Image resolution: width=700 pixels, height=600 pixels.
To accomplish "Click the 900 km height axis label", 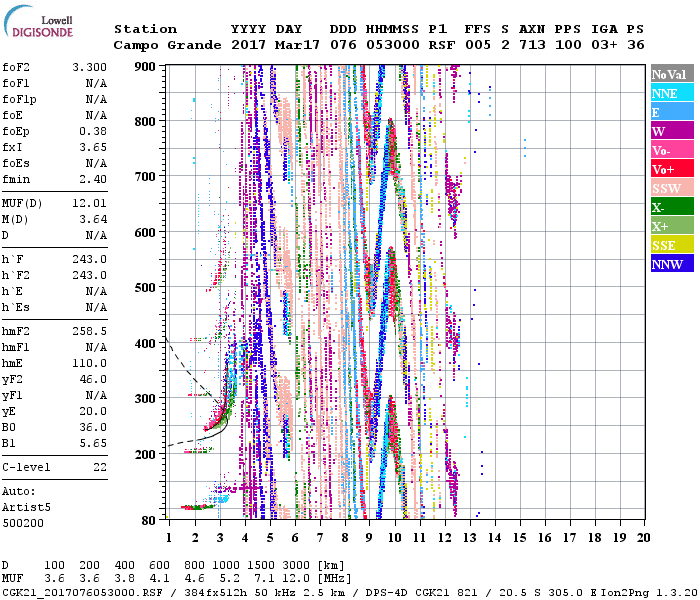I will [146, 67].
